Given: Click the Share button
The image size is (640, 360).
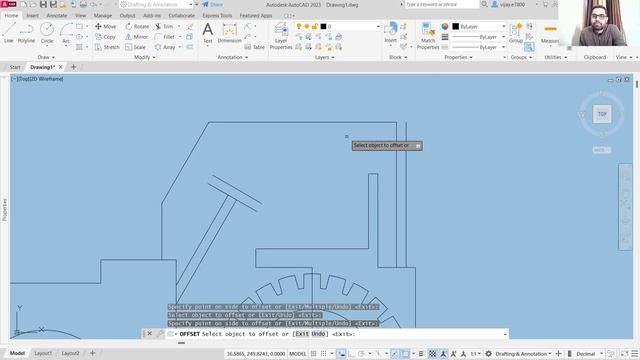Looking at the screenshot, I should tap(213, 4).
